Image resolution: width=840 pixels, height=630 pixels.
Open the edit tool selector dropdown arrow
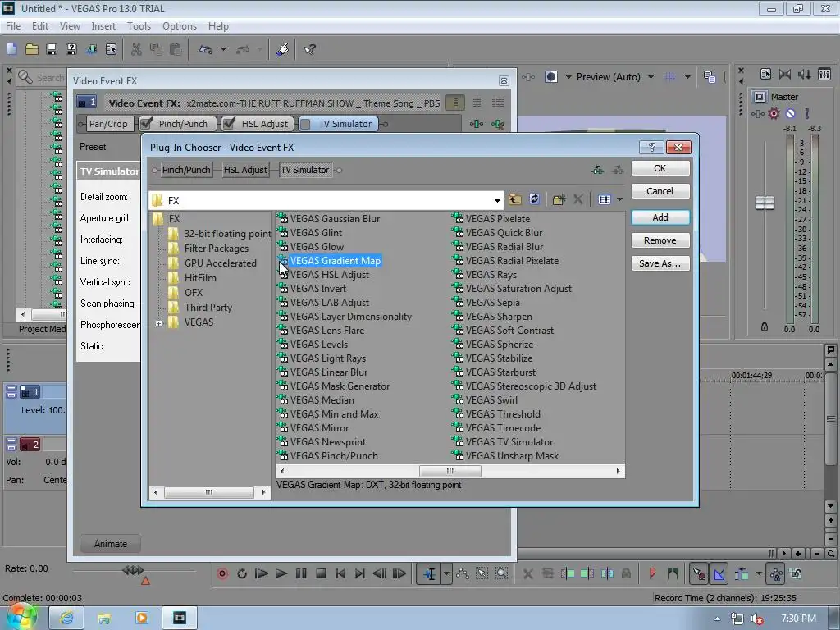click(445, 573)
